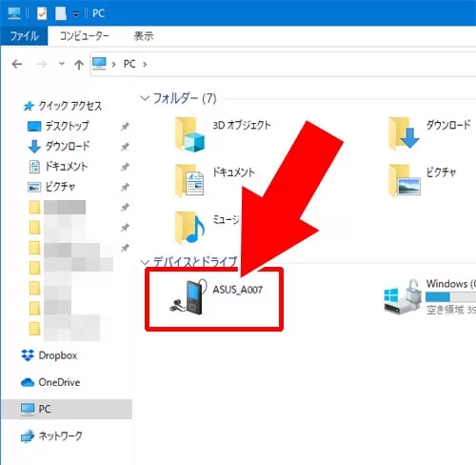Click the picture frame icon in sidebar

point(34,187)
